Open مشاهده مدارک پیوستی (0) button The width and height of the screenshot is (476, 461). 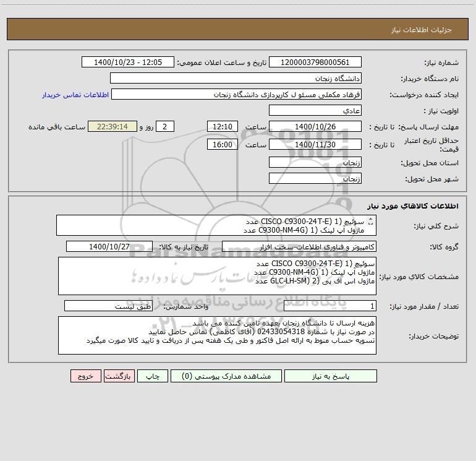226,376
